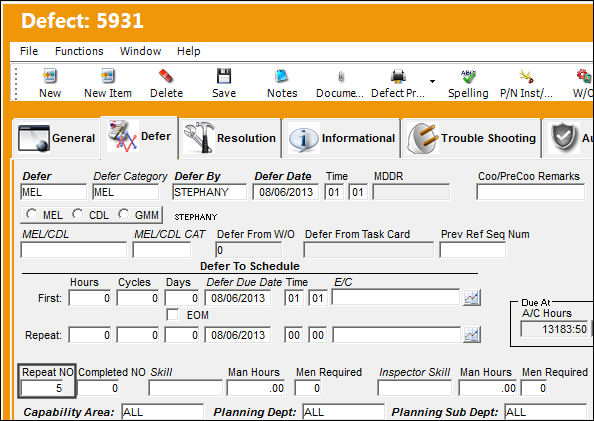Click the First row Days field

click(181, 298)
